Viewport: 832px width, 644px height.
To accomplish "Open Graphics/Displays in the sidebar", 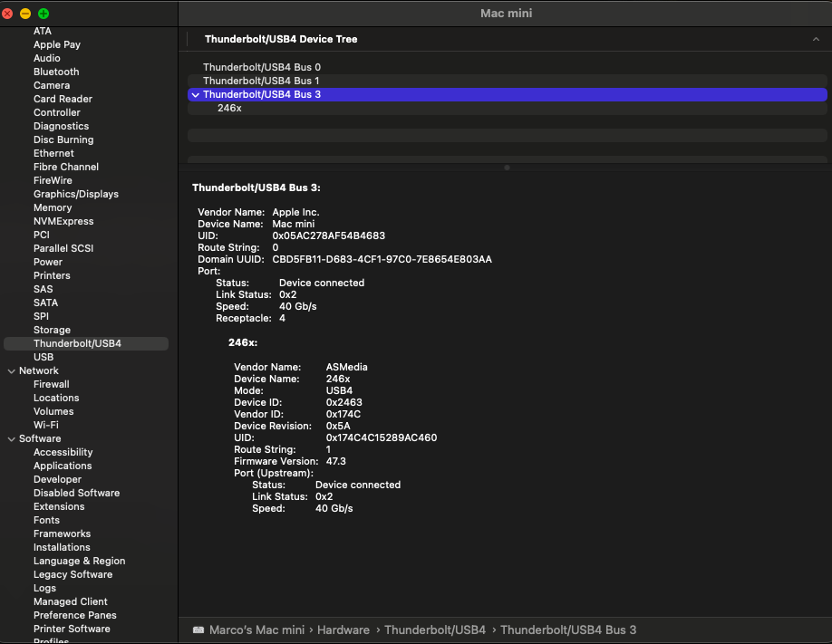I will click(x=76, y=194).
